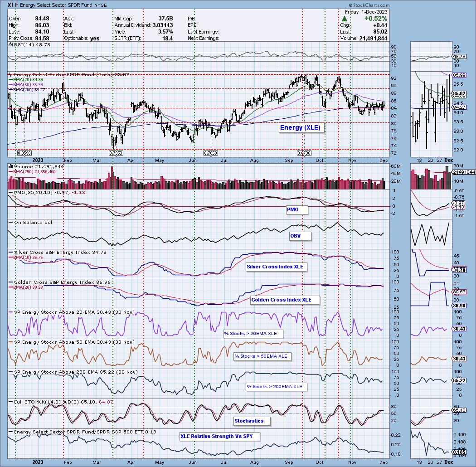The height and width of the screenshot is (467, 476).
Task: Select the Friday 1-Dec-2023 date text
Action: [x=366, y=12]
